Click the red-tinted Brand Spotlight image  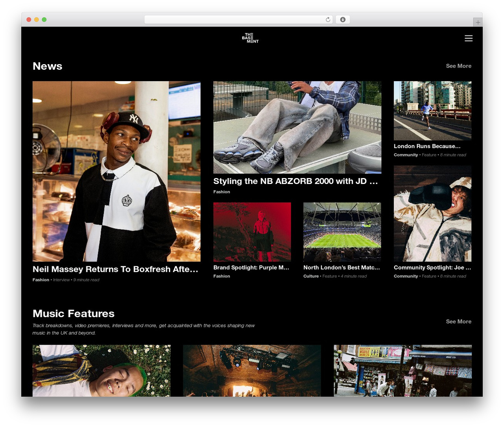coord(252,232)
